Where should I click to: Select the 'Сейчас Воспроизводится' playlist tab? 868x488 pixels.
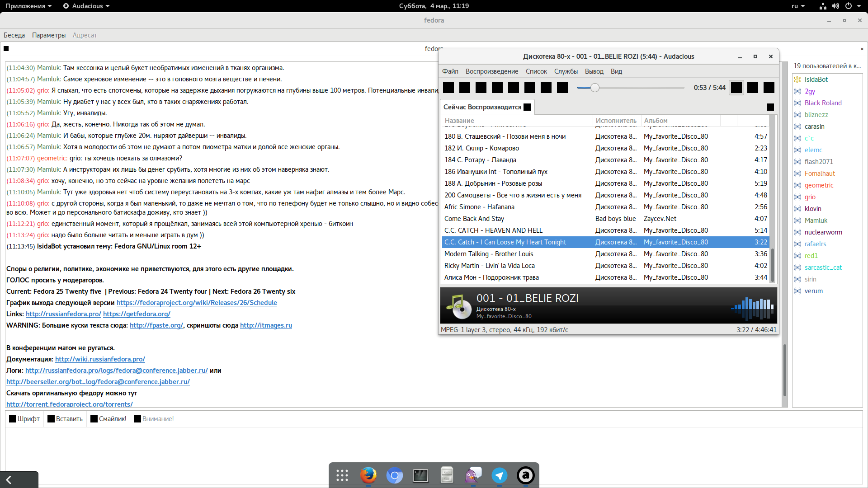[482, 107]
